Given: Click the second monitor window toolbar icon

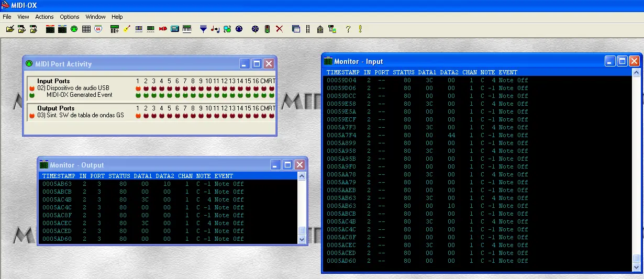Looking at the screenshot, I should pyautogui.click(x=62, y=29).
